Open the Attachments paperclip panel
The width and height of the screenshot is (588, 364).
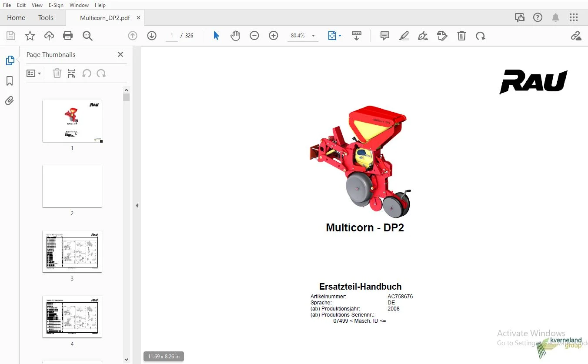10,101
